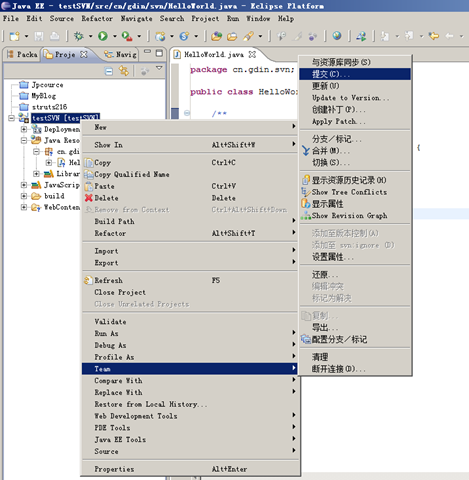The image size is (469, 480).
Task: Choose 更新(U) in the Team submenu
Action: click(355, 86)
